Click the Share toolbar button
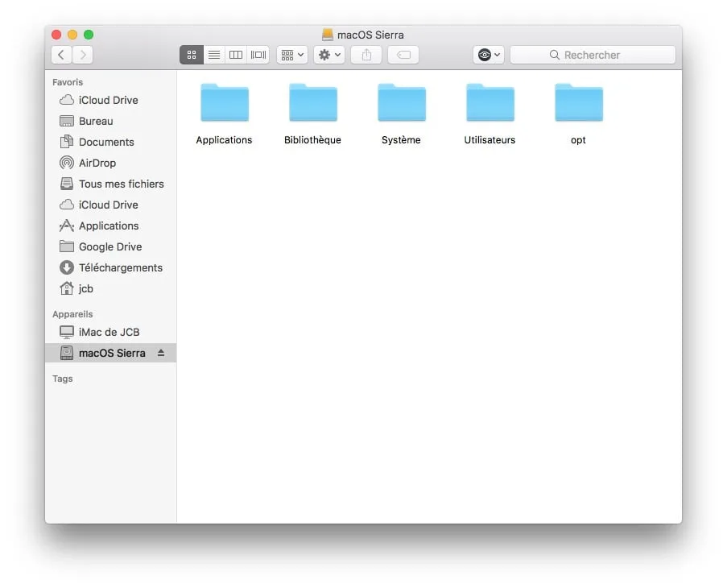 click(366, 55)
